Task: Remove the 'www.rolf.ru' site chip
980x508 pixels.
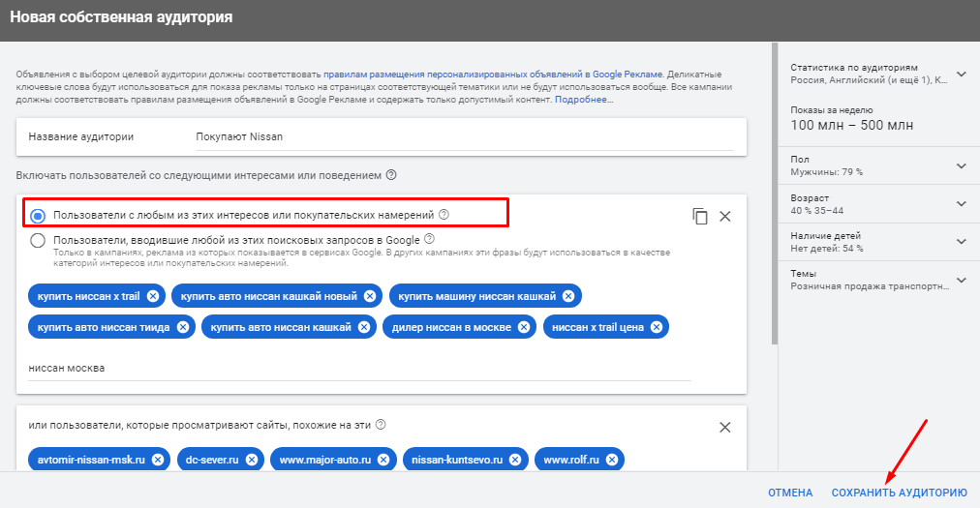Action: coord(611,460)
